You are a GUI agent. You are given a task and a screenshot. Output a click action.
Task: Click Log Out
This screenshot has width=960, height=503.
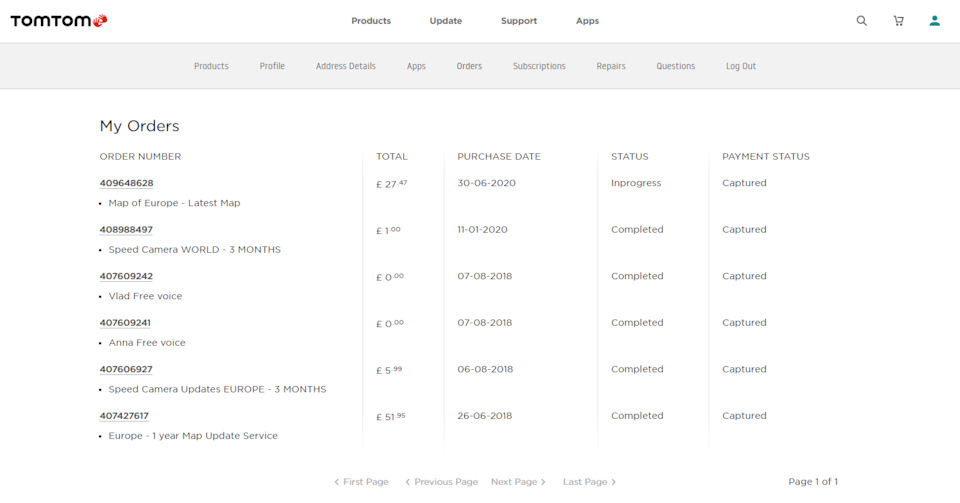(741, 66)
